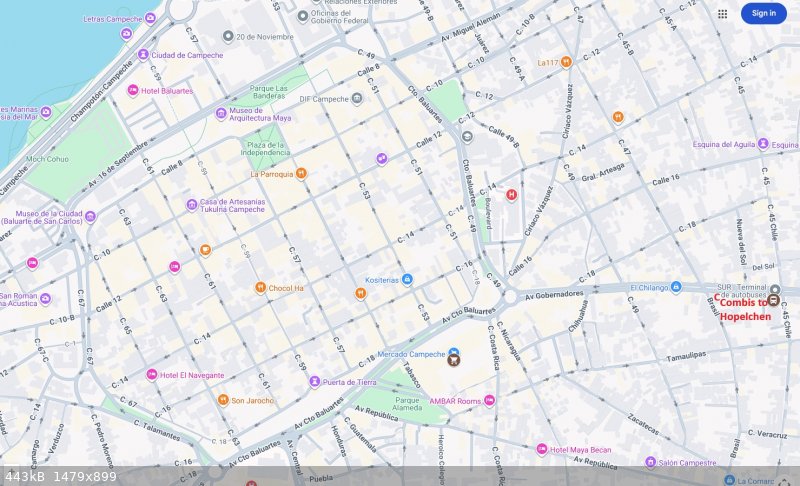Open the Esquina del Aguila marker
Viewport: 800px width, 486px height.
(x=763, y=144)
